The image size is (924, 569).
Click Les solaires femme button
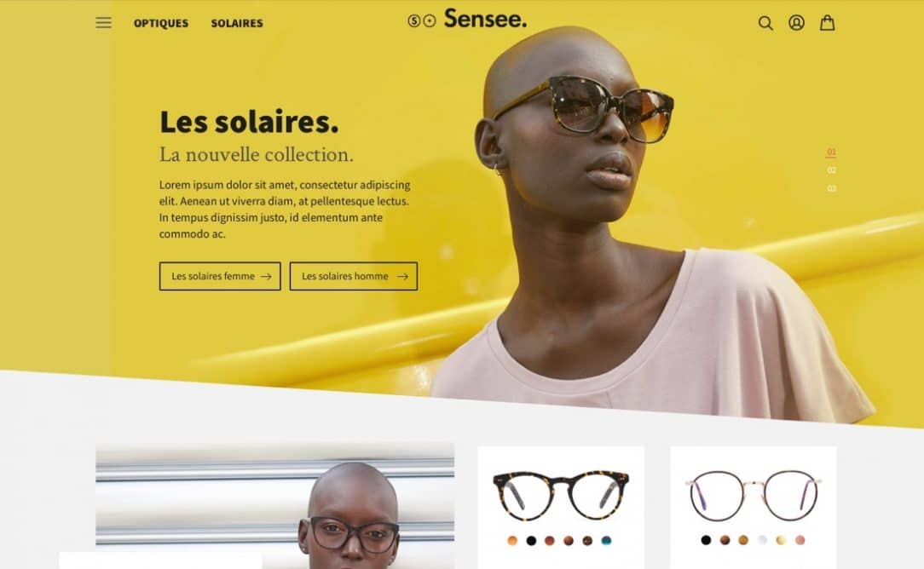pos(220,276)
